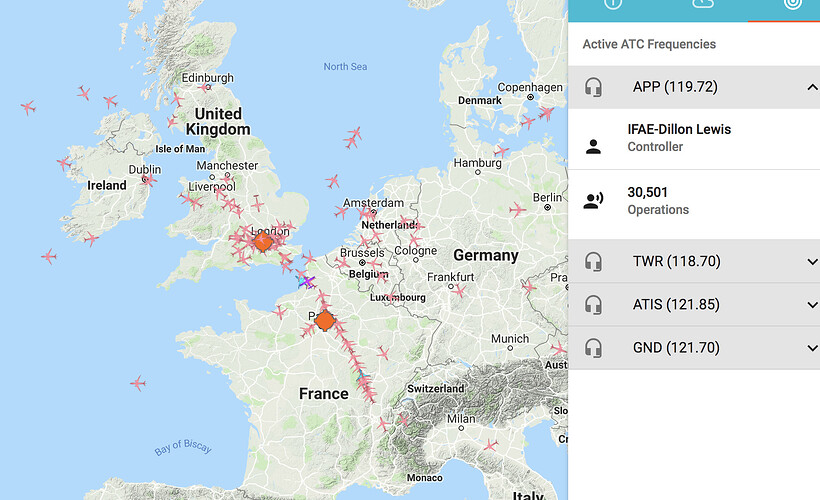Select the aircraft in northwestern France
Screen dimensions: 820x500
click(280, 313)
